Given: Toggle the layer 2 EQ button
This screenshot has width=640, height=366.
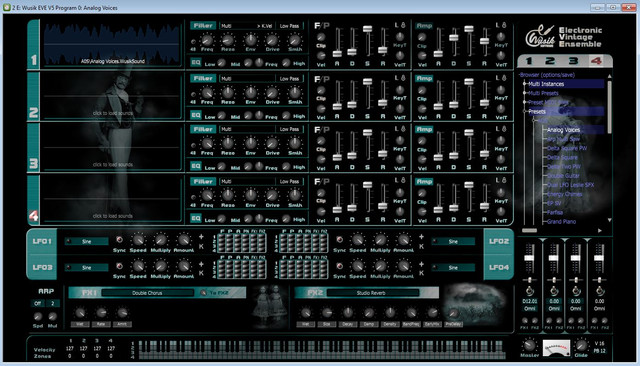Looking at the screenshot, I should click(x=196, y=115).
